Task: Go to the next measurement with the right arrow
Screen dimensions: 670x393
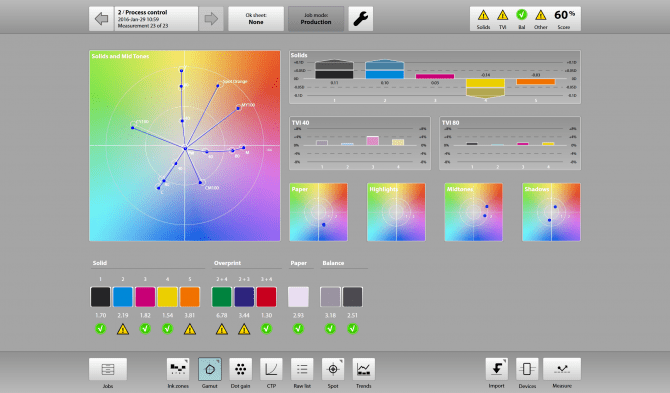Action: 211,19
